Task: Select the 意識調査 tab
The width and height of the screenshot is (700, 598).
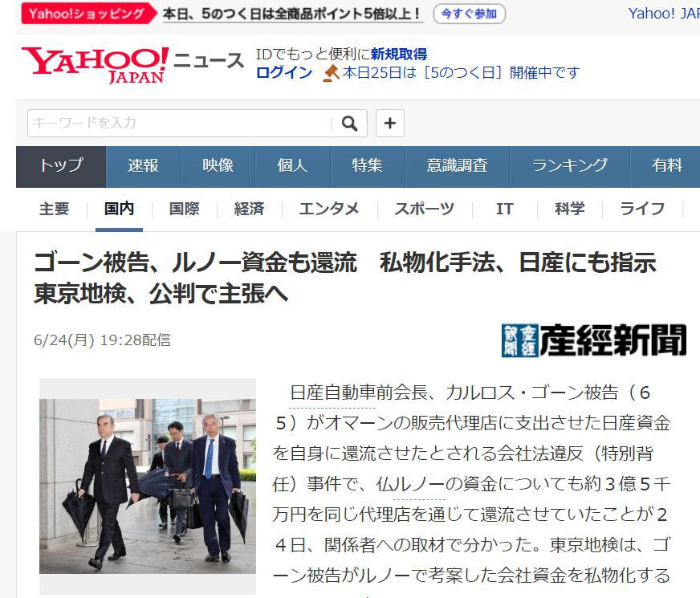Action: (x=457, y=167)
